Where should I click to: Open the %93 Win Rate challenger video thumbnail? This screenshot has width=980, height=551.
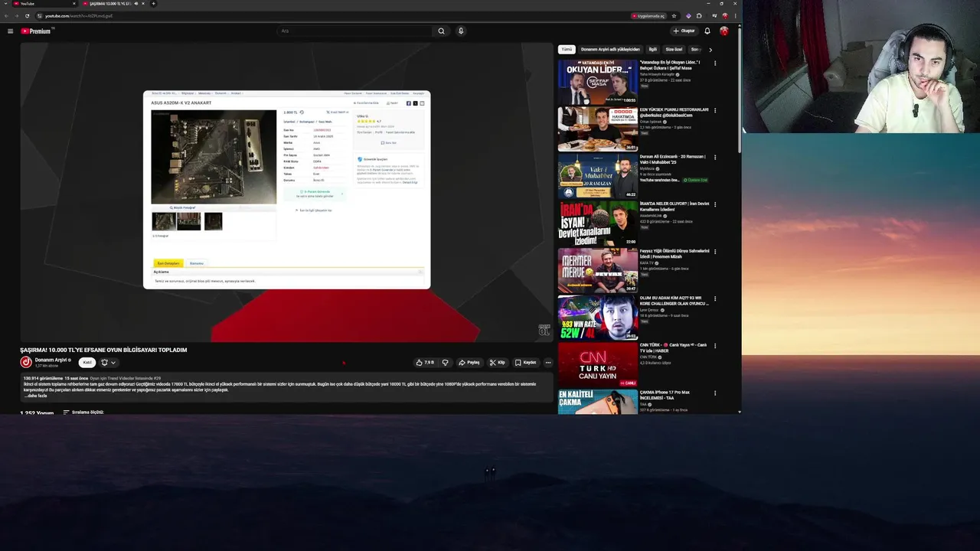(597, 318)
